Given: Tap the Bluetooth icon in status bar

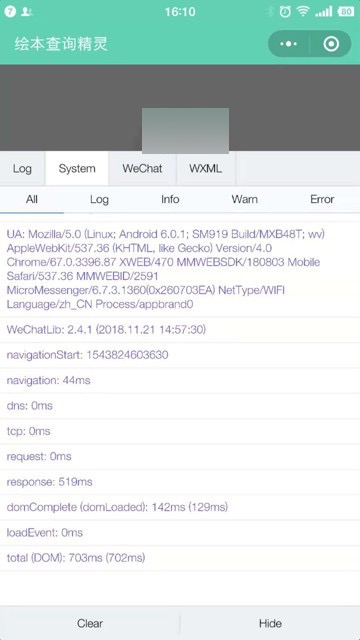Looking at the screenshot, I should click(270, 11).
